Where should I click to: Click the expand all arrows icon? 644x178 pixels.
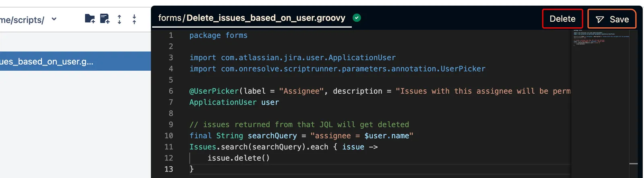120,19
